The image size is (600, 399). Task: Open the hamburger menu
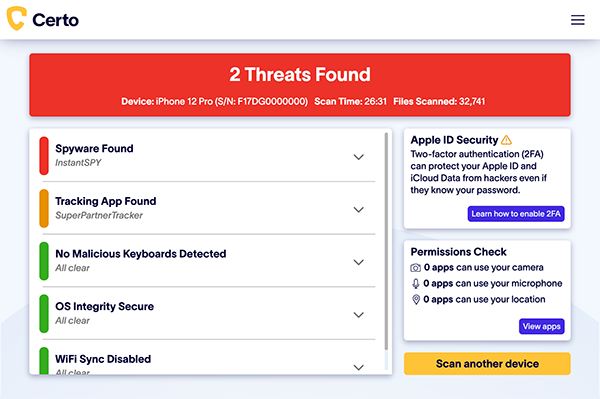[x=577, y=20]
